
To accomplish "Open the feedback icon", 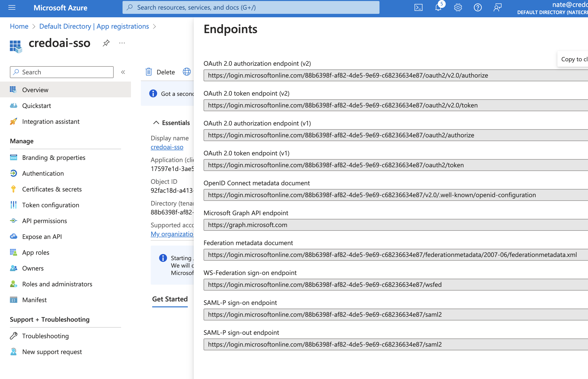I will (x=497, y=8).
